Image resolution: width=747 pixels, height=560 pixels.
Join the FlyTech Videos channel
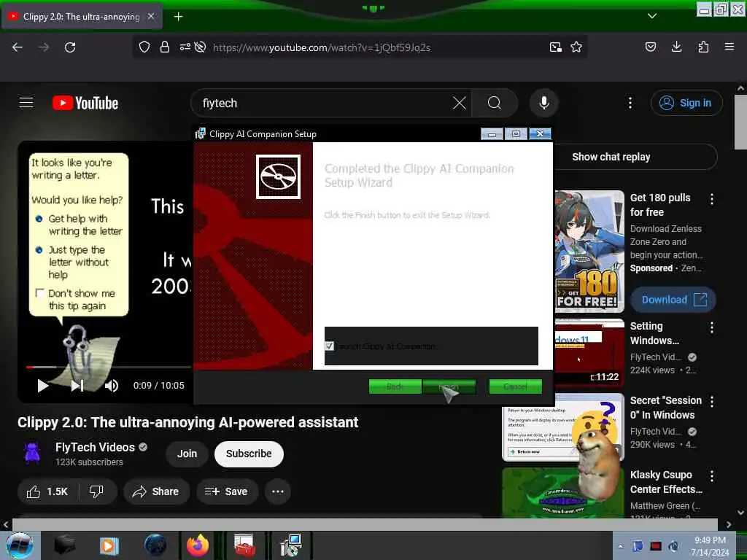(187, 454)
